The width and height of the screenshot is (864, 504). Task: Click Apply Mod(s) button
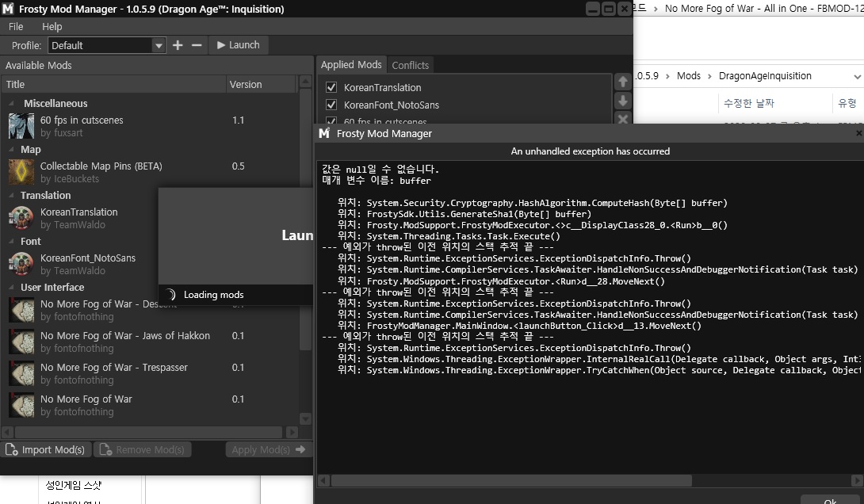[269, 449]
